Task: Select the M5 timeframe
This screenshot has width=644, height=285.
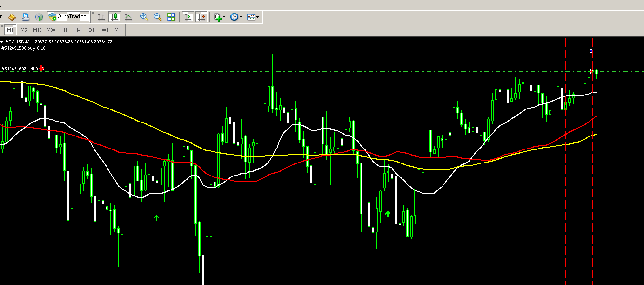Action: coord(24,30)
